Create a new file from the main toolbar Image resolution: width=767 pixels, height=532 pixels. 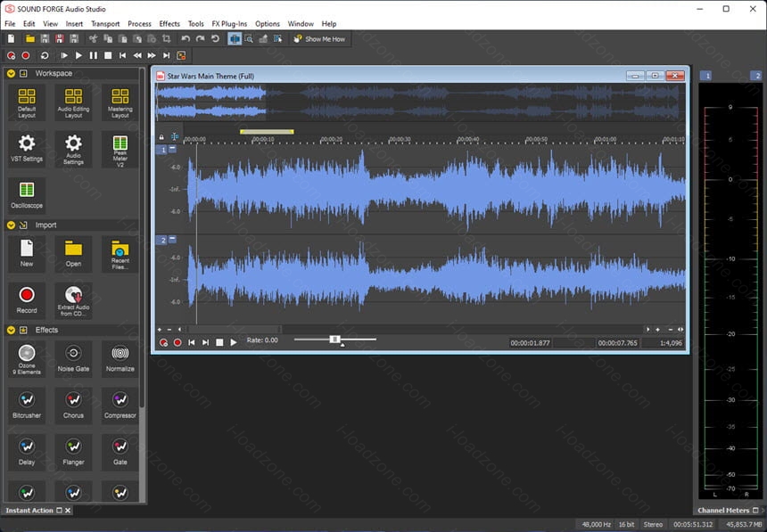[x=12, y=38]
